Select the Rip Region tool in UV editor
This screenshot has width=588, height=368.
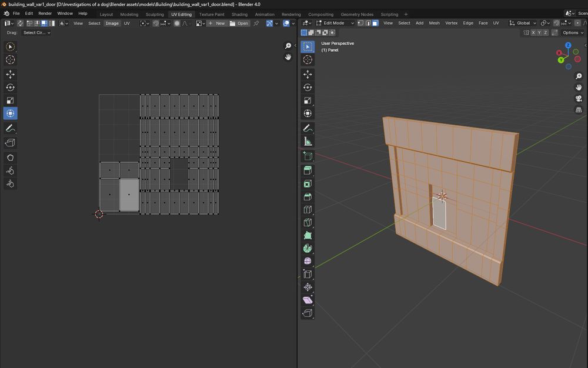[10, 143]
